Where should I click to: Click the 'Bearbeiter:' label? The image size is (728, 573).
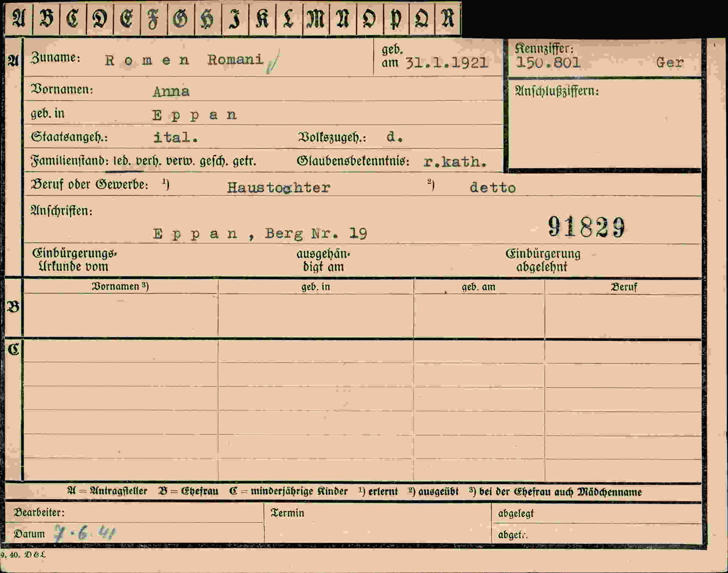click(x=39, y=512)
